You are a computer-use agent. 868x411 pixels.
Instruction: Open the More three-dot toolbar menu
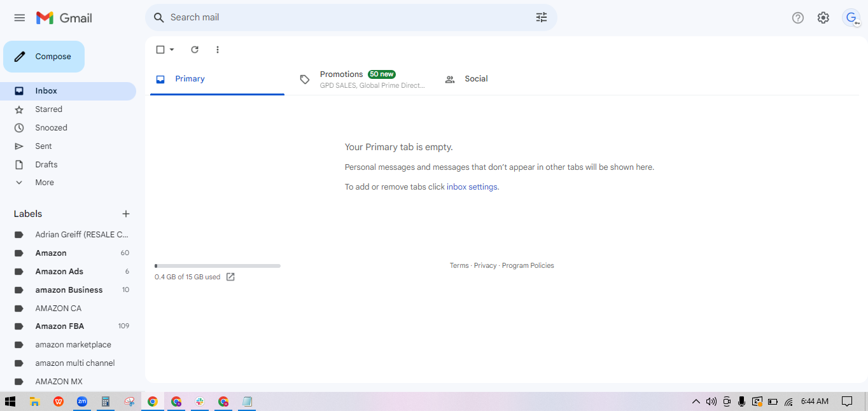point(218,50)
